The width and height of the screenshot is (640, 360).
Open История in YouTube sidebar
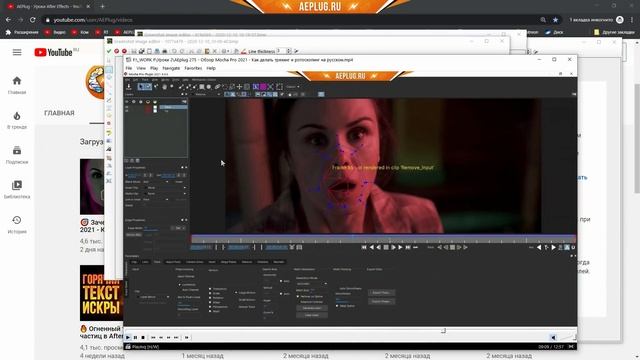pos(17,224)
